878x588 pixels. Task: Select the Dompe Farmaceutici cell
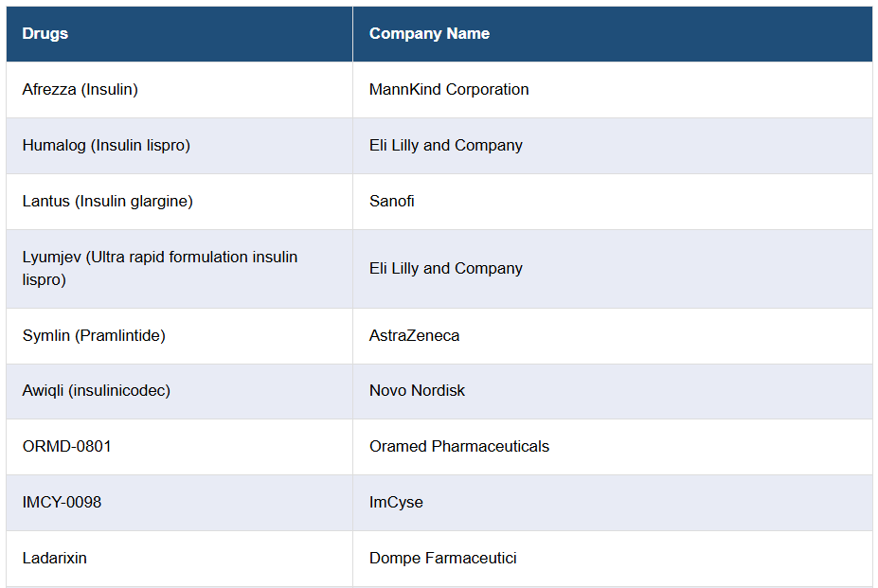(443, 559)
